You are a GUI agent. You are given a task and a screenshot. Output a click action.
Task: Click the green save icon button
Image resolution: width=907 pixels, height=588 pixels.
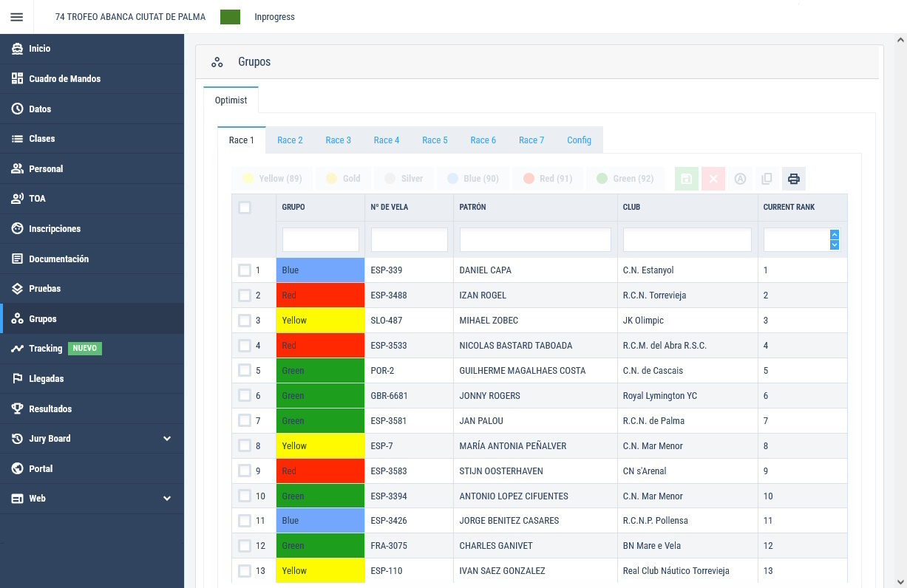point(686,179)
